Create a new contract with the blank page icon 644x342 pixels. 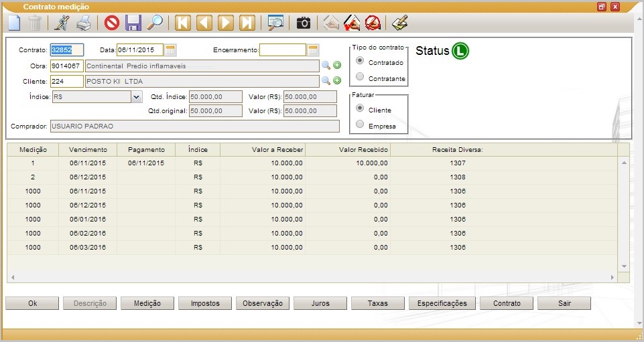coord(14,23)
